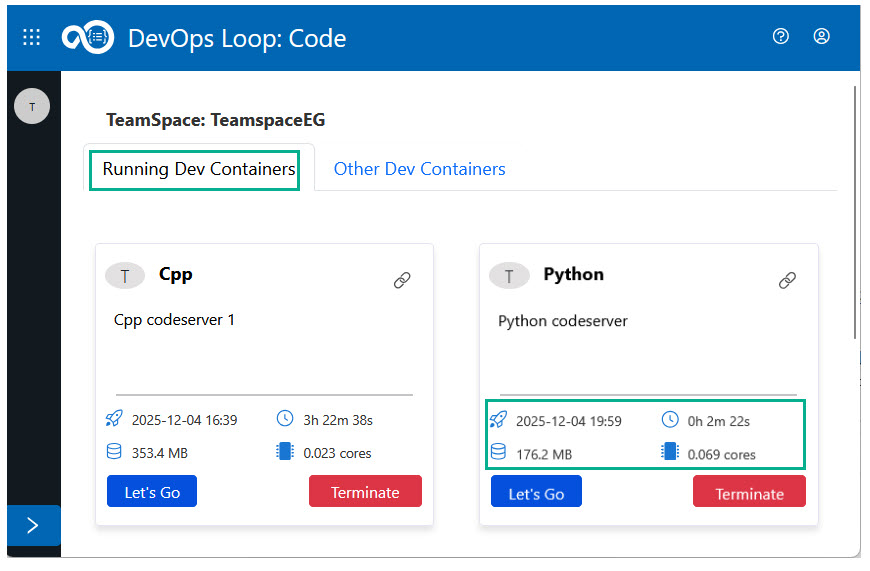
Task: Copy link icon on Cpp card
Action: 402,280
